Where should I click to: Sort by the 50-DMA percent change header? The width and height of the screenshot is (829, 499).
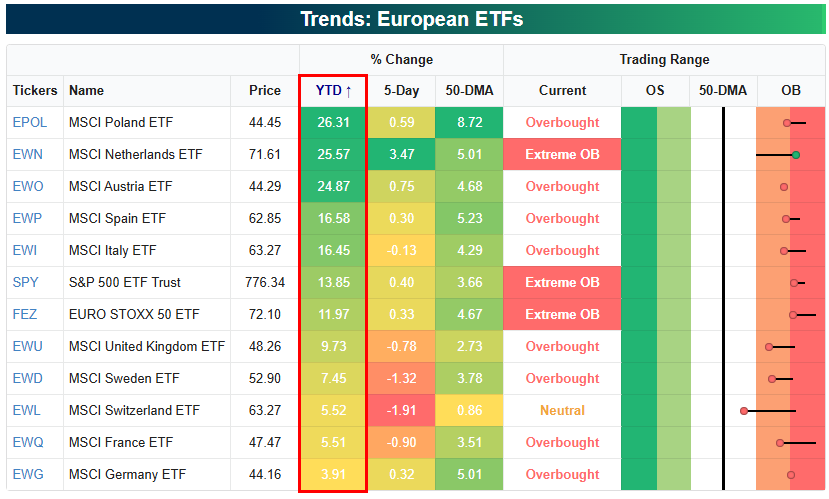469,90
